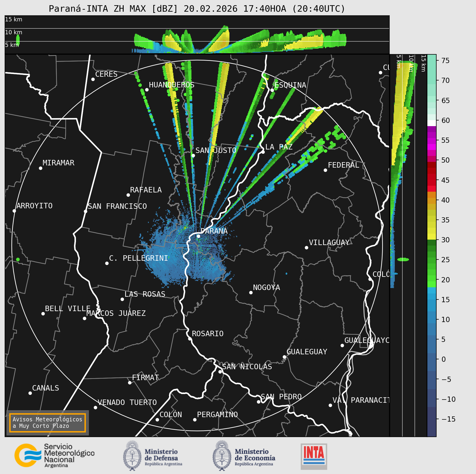Click the GUALEGUAY label
The width and height of the screenshot is (476, 474).
click(x=307, y=352)
